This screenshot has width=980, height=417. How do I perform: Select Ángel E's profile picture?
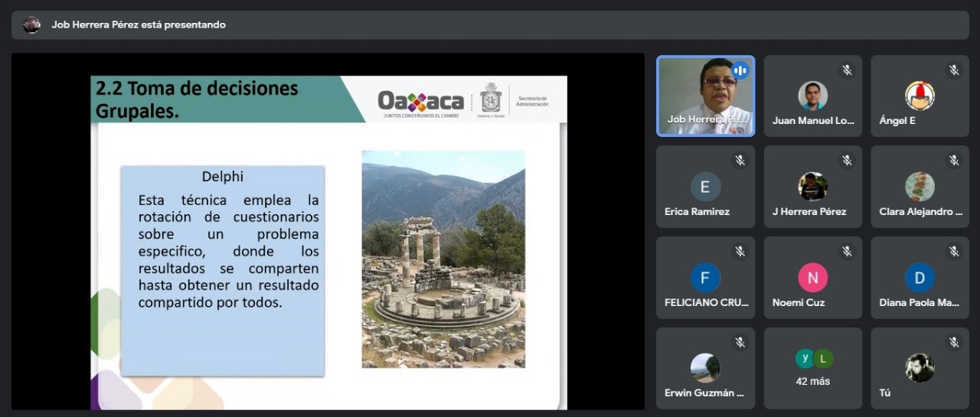click(x=920, y=96)
